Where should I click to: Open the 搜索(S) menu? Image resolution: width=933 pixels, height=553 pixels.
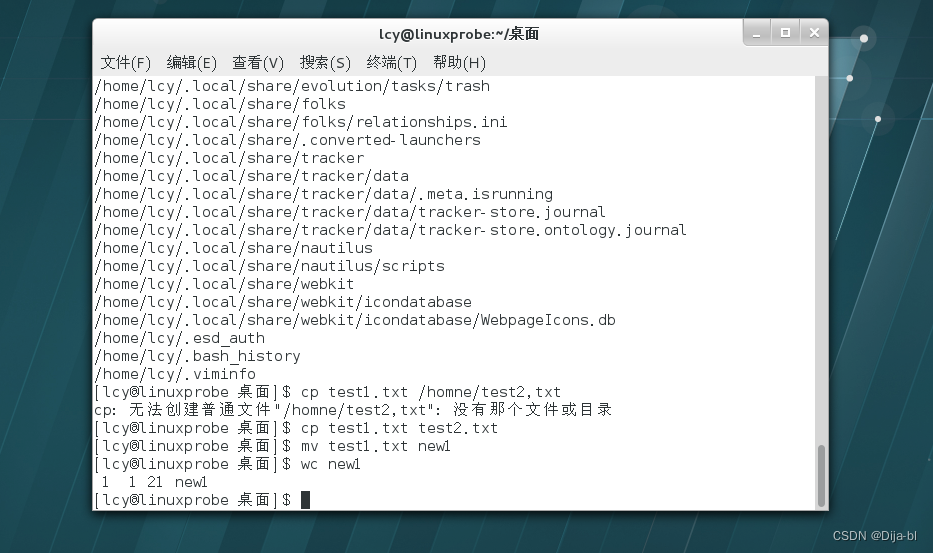[x=325, y=63]
